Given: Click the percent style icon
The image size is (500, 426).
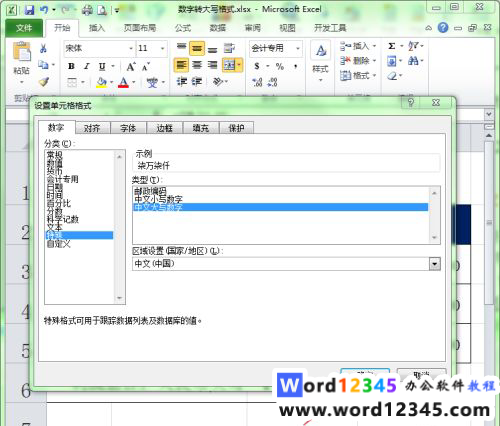Looking at the screenshot, I should point(280,66).
